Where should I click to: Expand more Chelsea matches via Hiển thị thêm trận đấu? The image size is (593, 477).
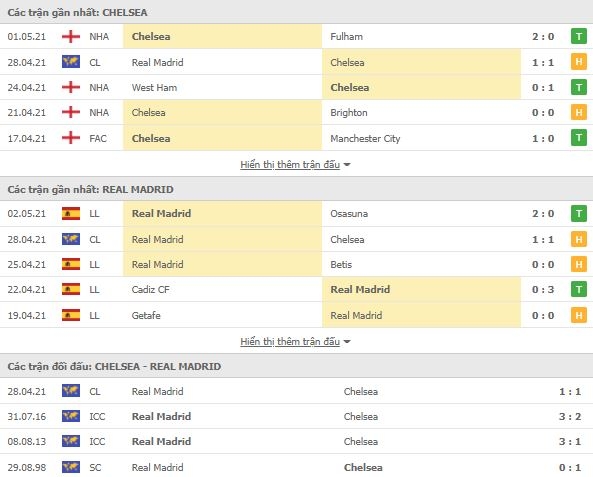pos(290,165)
